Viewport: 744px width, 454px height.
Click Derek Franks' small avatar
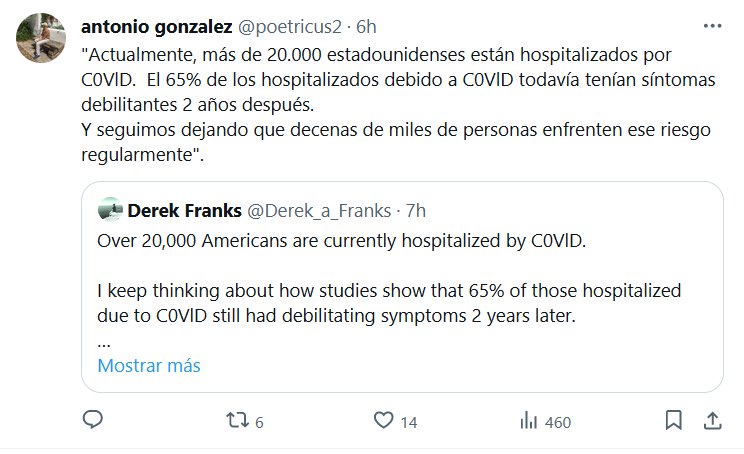[111, 210]
